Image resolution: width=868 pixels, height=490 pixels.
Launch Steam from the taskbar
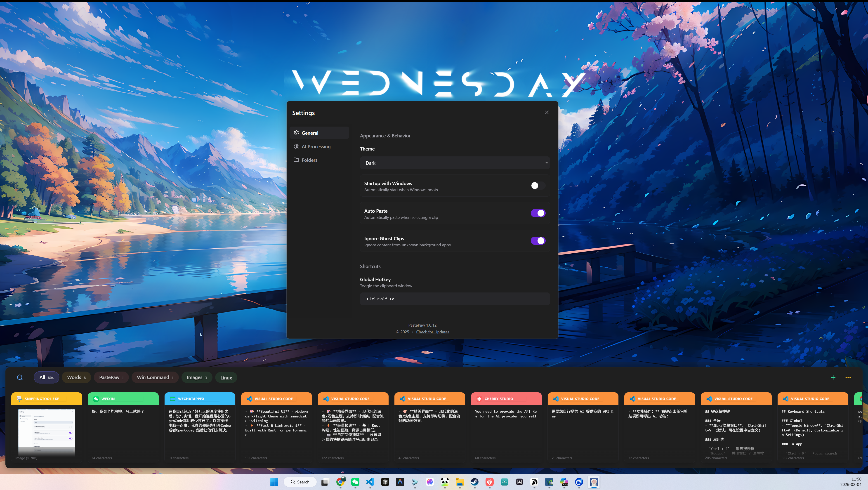(474, 482)
